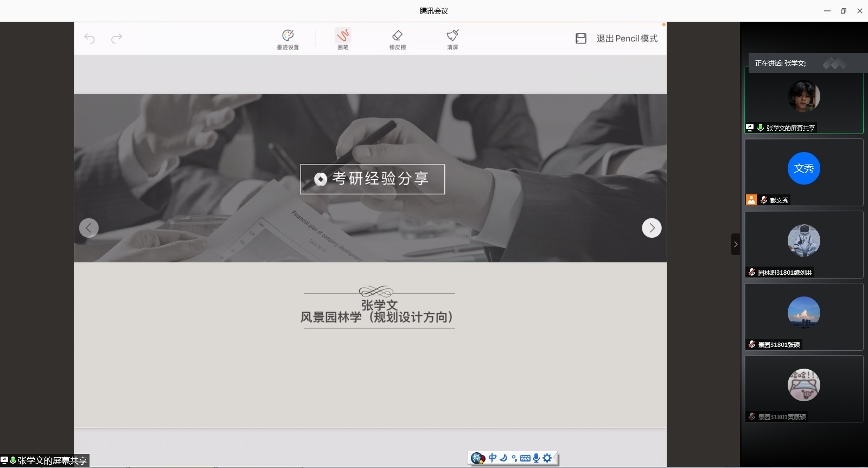Viewport: 868px width, 468px height.
Task: Select 彭文秀 participant tile
Action: coord(803,172)
